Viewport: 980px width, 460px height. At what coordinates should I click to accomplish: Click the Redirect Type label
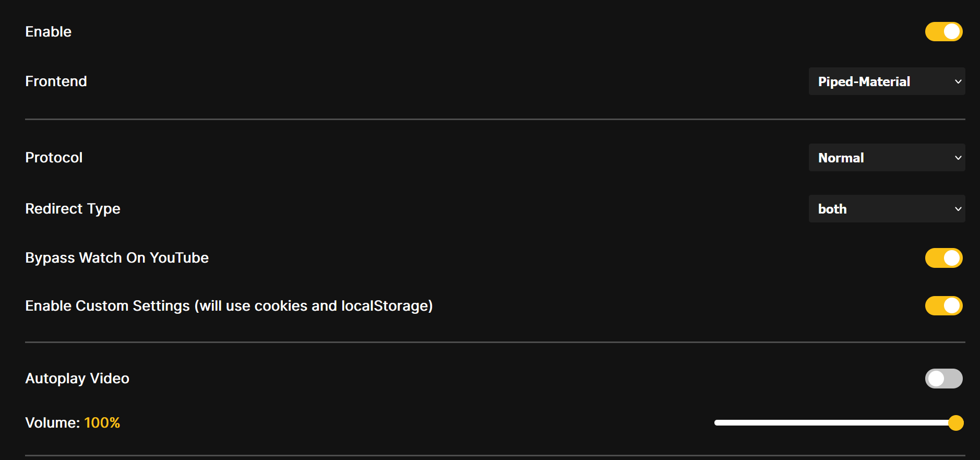click(x=73, y=208)
